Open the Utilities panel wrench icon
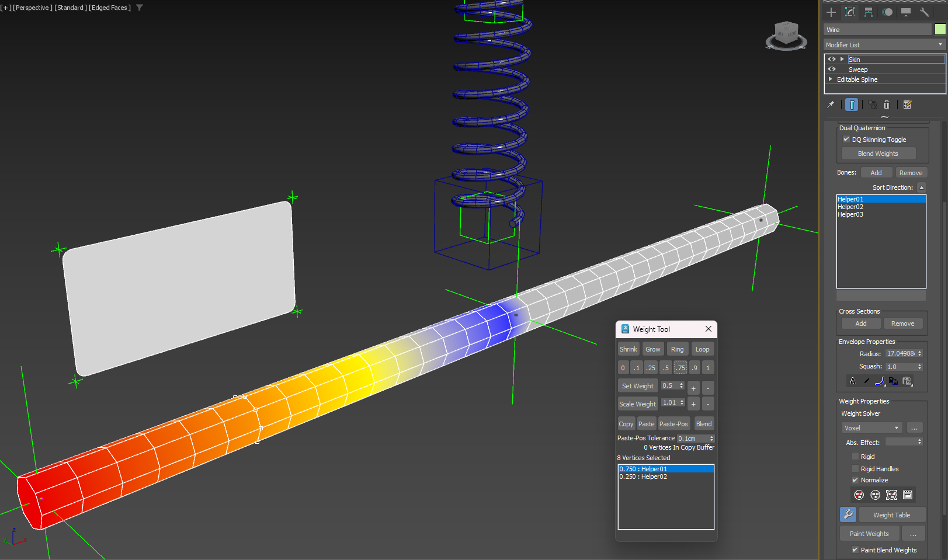The width and height of the screenshot is (948, 560). coord(924,12)
